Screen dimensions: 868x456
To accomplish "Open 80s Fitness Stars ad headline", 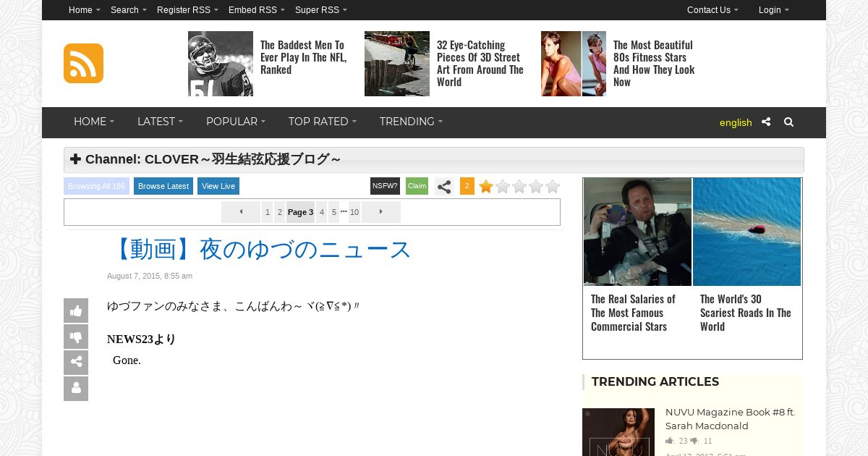I will (x=654, y=64).
